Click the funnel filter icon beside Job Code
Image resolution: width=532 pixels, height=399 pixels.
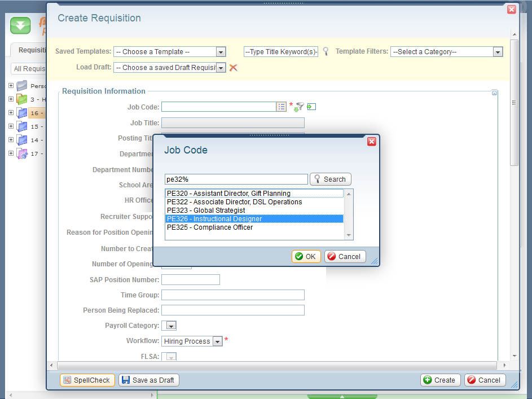[300, 107]
